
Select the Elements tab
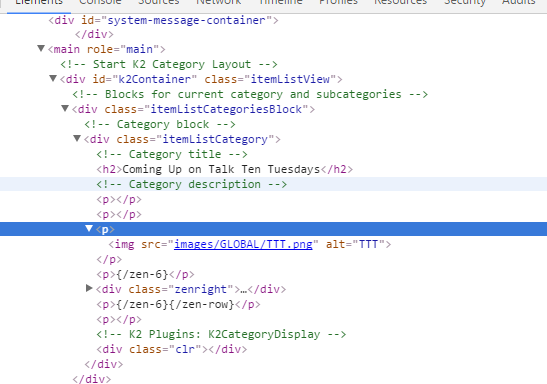(39, 3)
